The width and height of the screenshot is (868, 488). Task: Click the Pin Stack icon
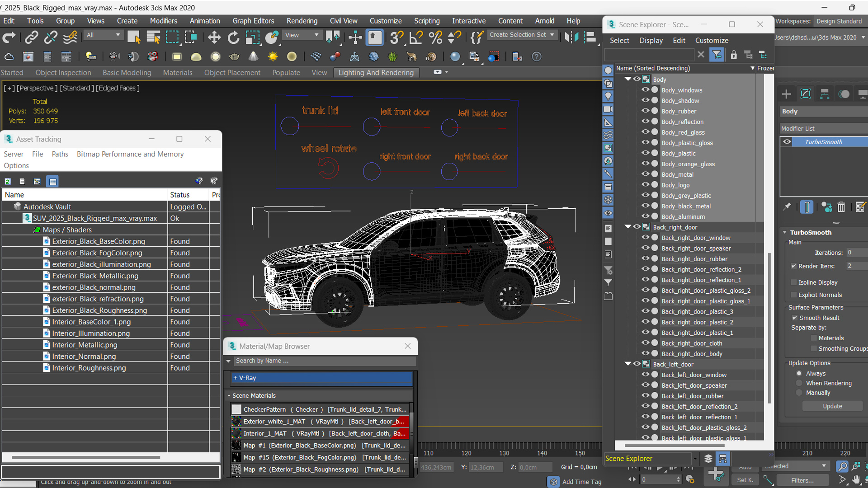[x=787, y=206]
